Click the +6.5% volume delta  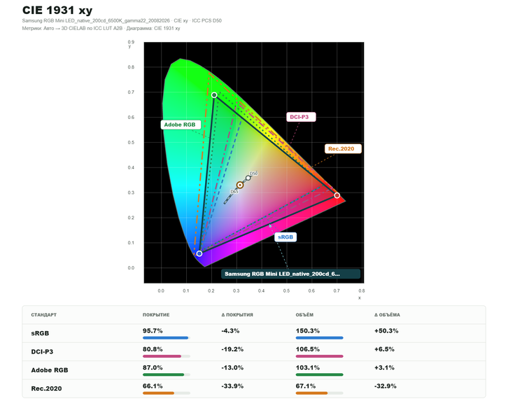coord(384,349)
